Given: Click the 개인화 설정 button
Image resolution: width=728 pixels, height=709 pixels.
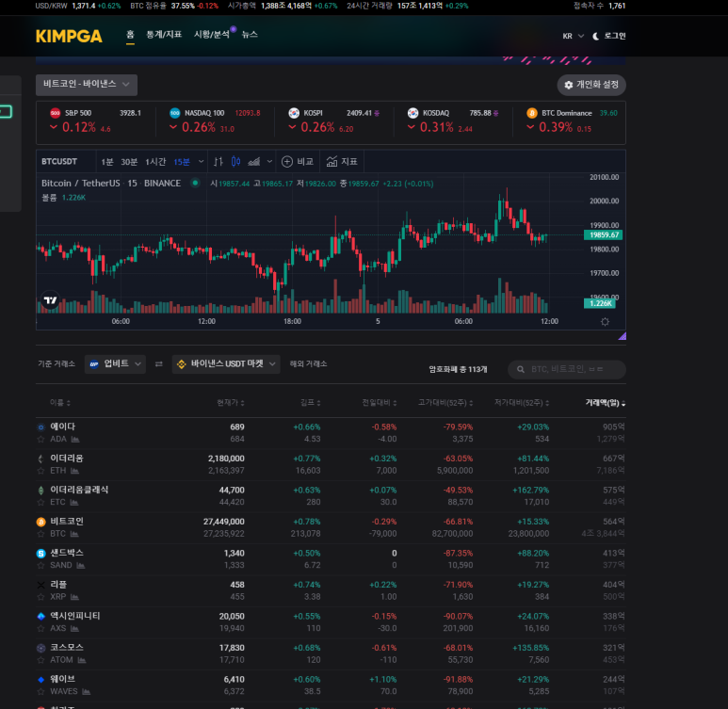Looking at the screenshot, I should pyautogui.click(x=591, y=85).
